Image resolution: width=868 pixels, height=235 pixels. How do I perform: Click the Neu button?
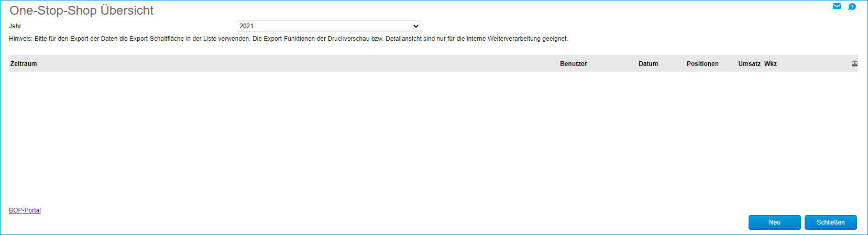click(x=775, y=222)
